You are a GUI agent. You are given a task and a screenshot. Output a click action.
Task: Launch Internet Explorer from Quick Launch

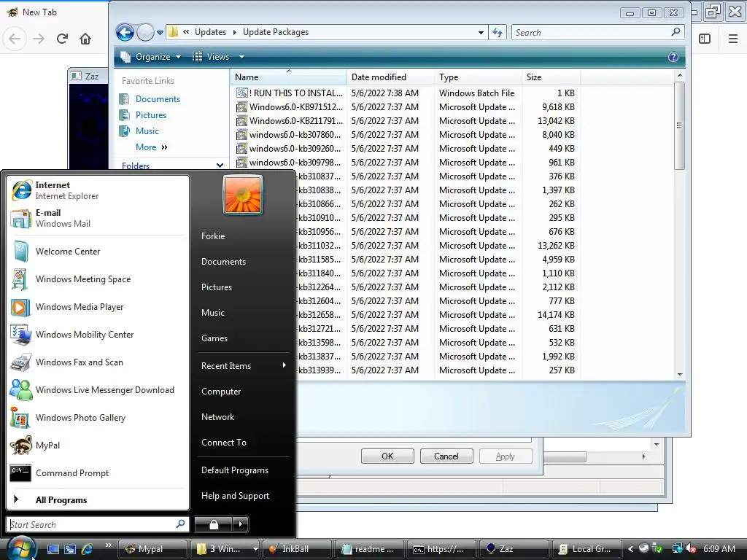88,549
